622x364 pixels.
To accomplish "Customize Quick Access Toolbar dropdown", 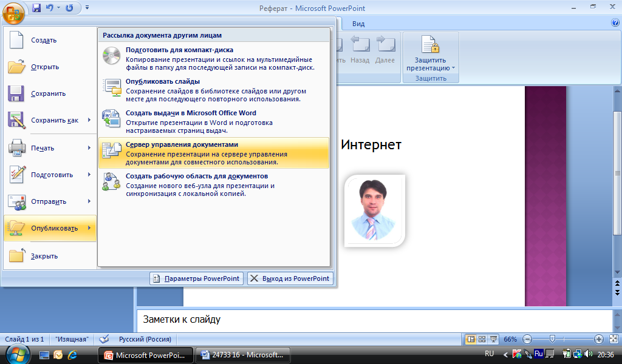I will click(87, 7).
